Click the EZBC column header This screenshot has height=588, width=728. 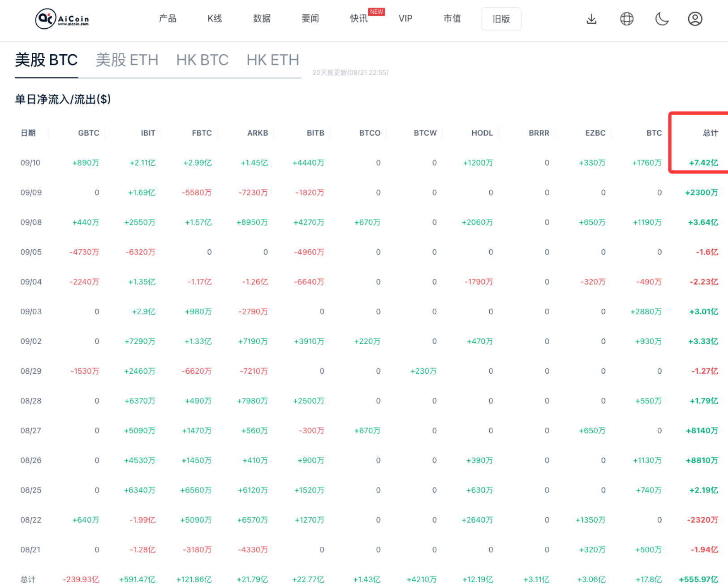[595, 133]
